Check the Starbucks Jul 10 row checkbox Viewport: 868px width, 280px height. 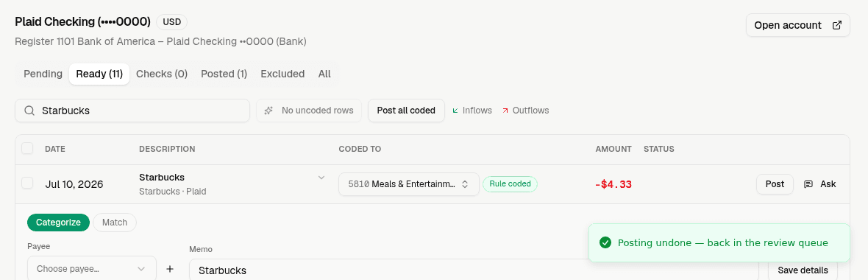[x=27, y=183]
